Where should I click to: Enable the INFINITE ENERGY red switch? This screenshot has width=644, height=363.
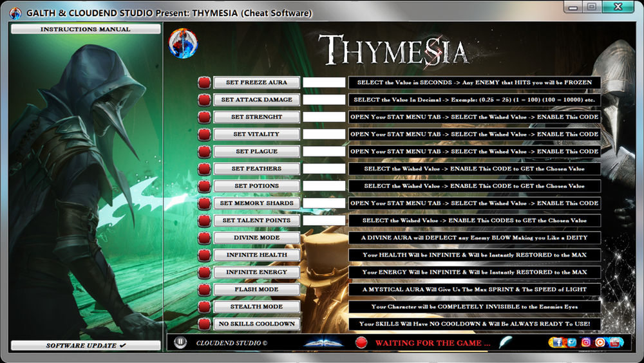click(x=204, y=272)
